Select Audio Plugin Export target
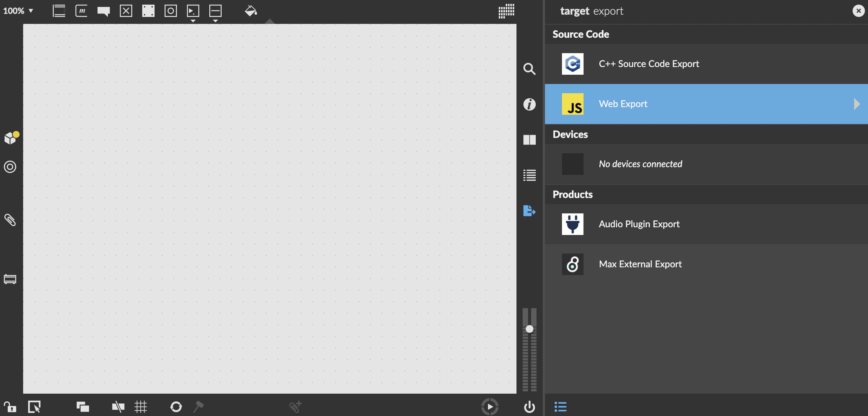868x416 pixels. click(639, 224)
